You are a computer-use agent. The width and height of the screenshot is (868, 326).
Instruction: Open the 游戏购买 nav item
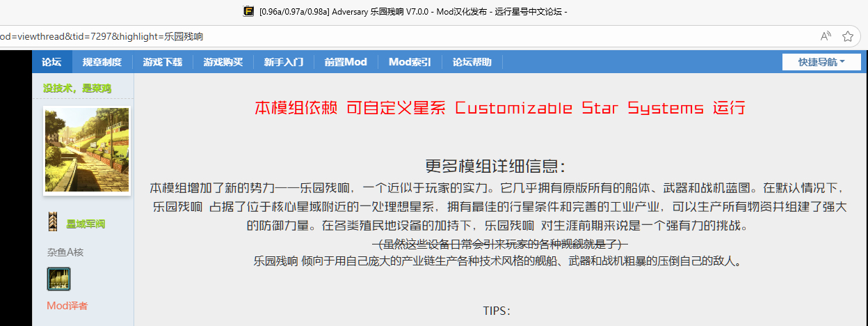pyautogui.click(x=223, y=62)
